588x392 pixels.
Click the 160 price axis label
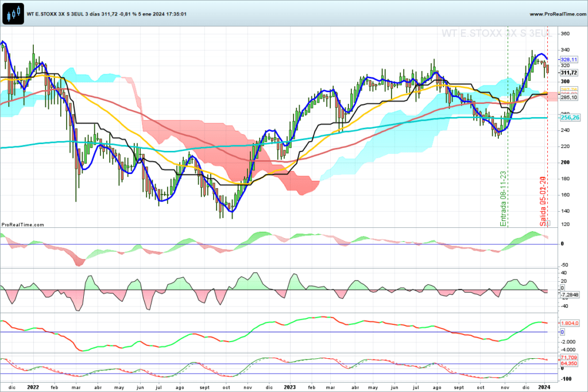pos(565,195)
